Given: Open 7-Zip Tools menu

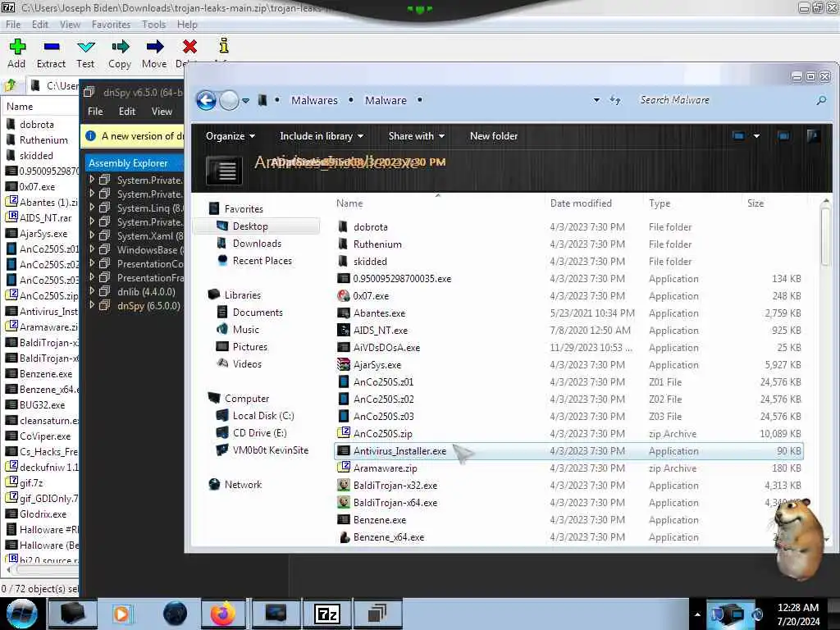Looking at the screenshot, I should point(153,25).
